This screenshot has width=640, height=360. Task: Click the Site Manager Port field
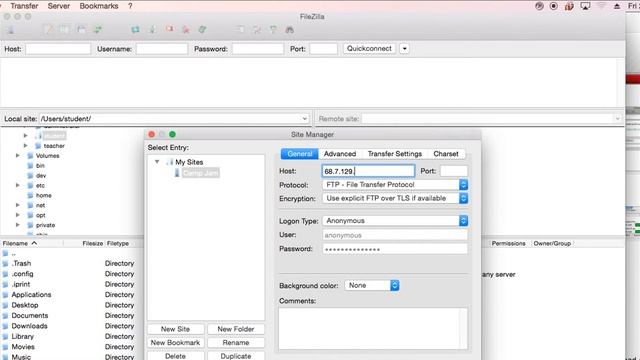[454, 171]
